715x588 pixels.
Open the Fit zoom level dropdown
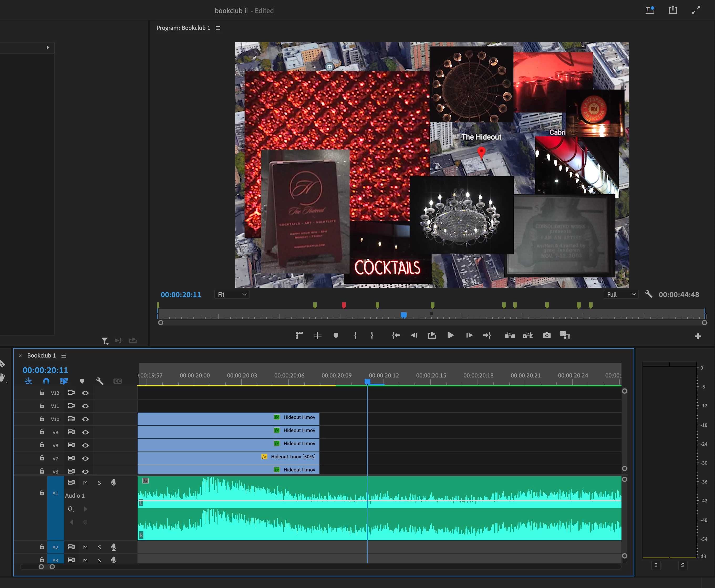[x=232, y=294]
